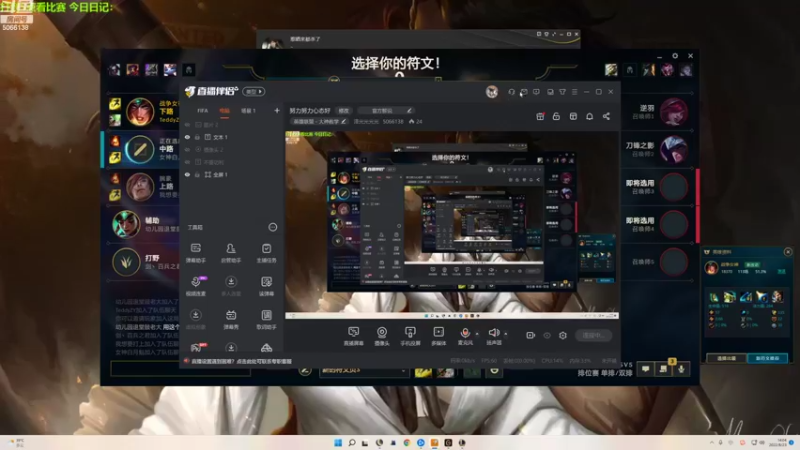Open the funnel filter icon in title bar
This screenshot has height=450, width=800.
pos(562,92)
